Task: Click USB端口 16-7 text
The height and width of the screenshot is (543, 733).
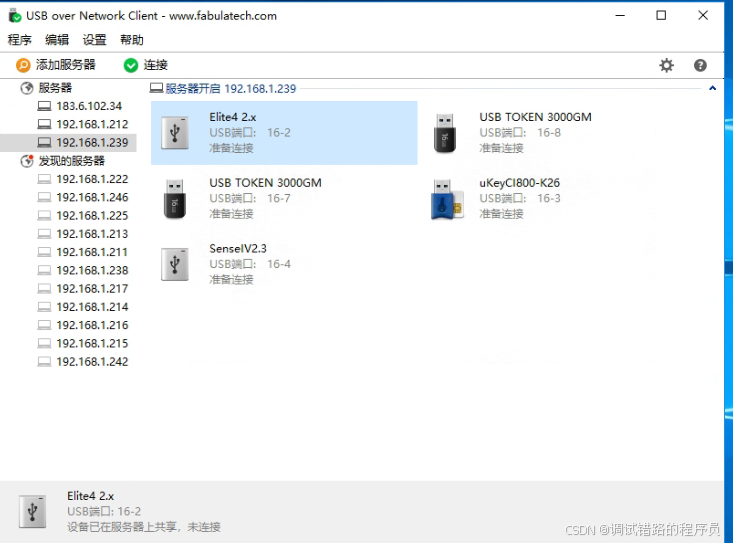Action: click(x=250, y=199)
